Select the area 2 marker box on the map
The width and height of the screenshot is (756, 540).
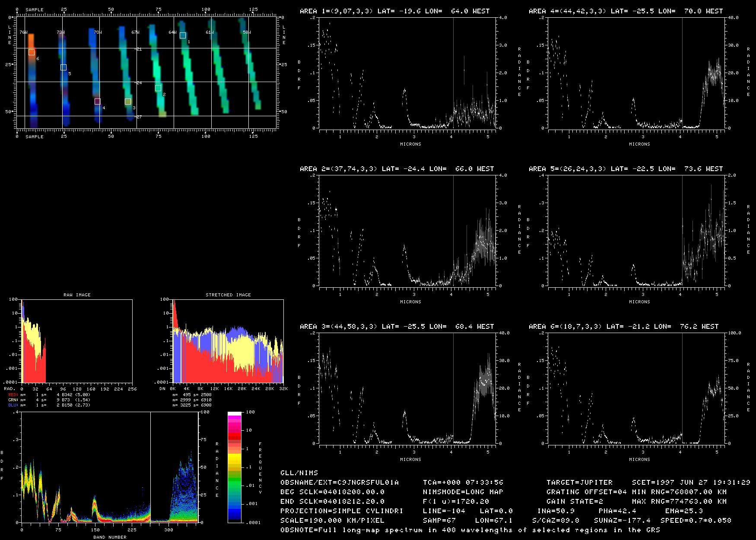click(x=158, y=88)
